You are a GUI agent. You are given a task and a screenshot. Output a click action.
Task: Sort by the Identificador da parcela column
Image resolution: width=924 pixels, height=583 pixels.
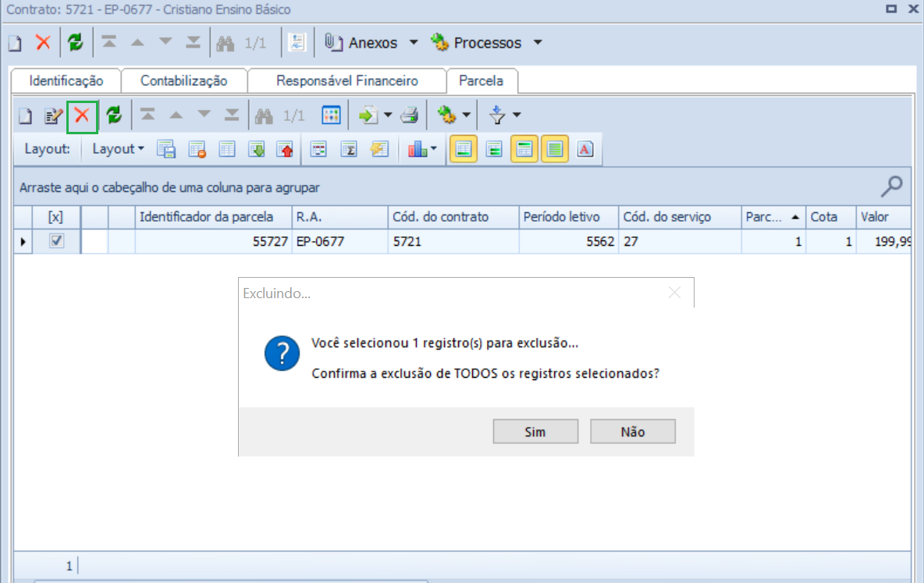pos(213,217)
